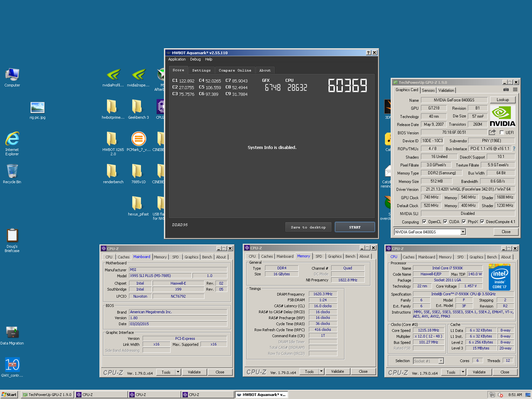Open the GPU-Z hamburger menu
Image resolution: width=532 pixels, height=399 pixels.
(x=515, y=90)
